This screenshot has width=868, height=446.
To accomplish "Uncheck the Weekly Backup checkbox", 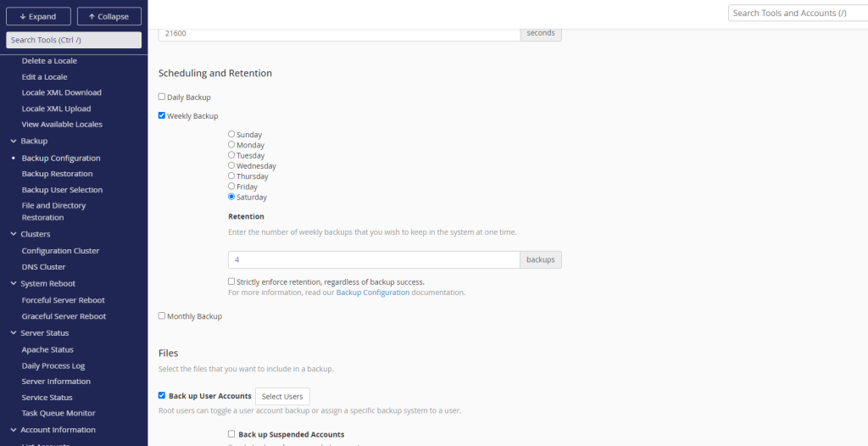I will coord(162,115).
